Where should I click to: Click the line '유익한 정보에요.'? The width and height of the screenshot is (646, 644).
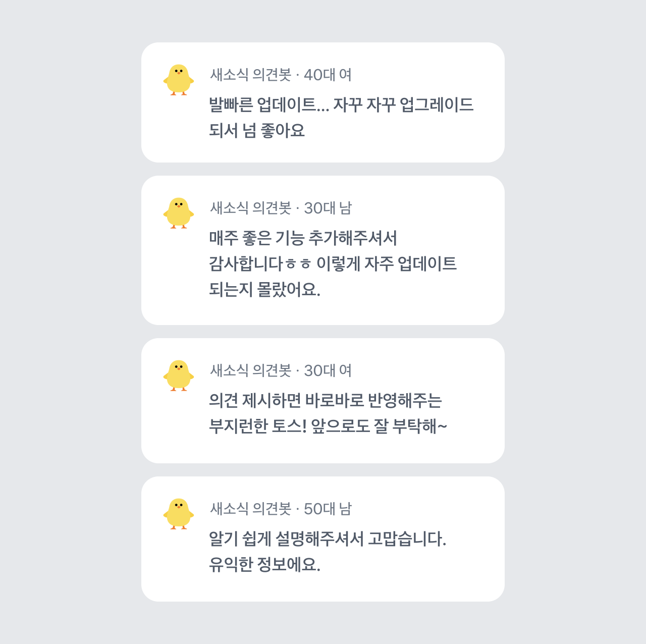(x=264, y=565)
